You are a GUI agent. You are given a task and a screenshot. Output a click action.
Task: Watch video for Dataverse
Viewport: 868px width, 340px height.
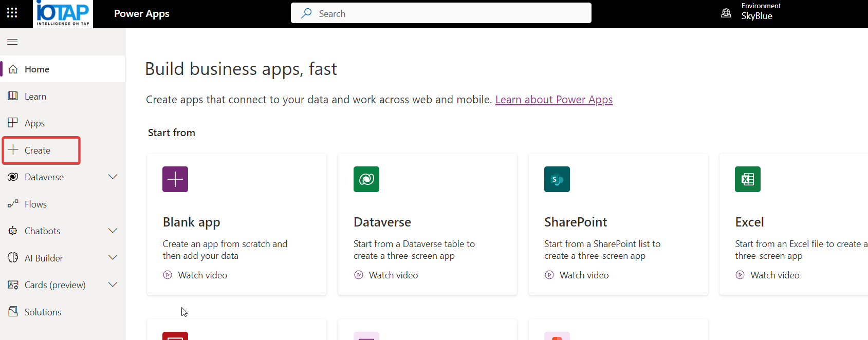[394, 275]
